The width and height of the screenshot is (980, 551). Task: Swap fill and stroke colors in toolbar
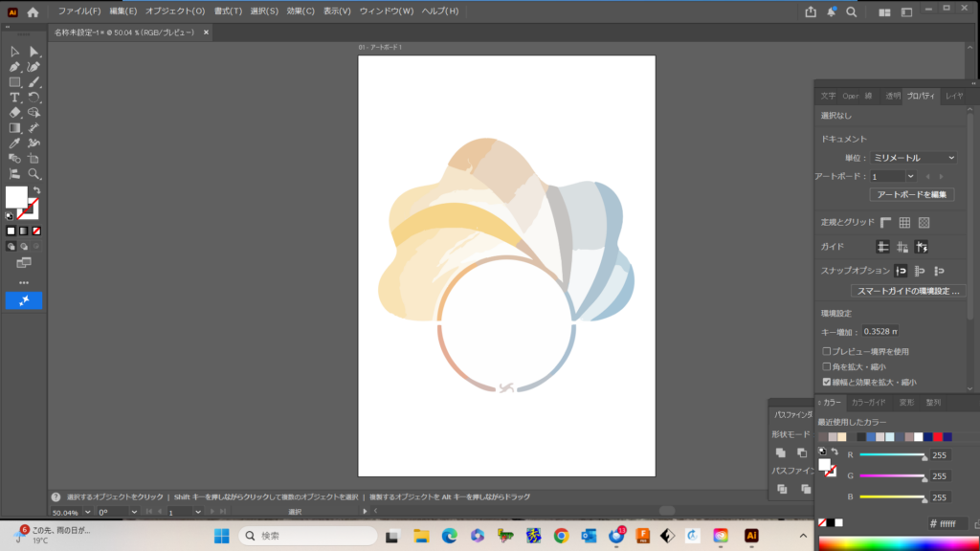click(x=36, y=190)
